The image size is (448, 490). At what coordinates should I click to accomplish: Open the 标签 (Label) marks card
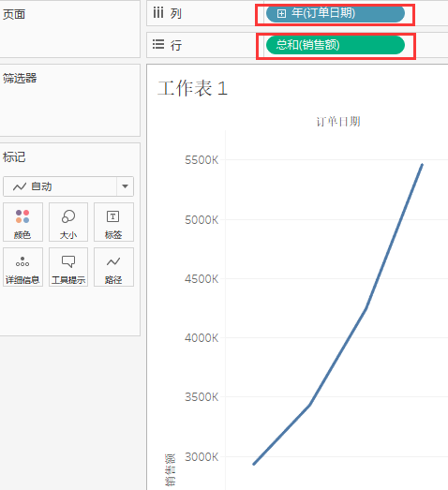[x=113, y=222]
